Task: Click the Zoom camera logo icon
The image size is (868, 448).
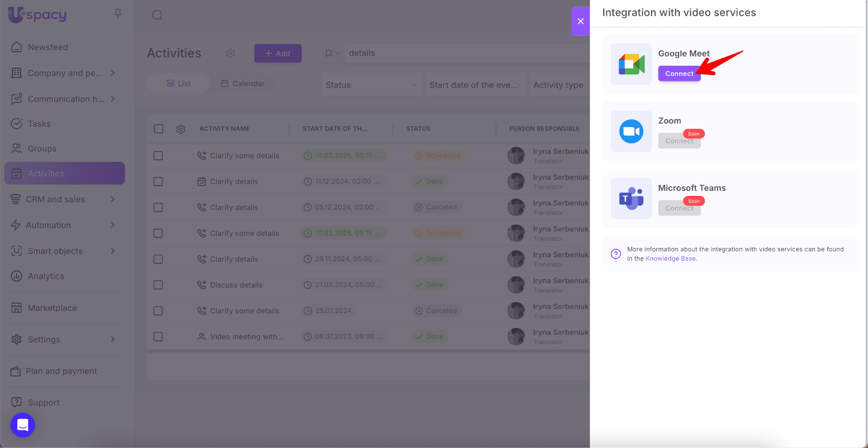Action: tap(631, 131)
